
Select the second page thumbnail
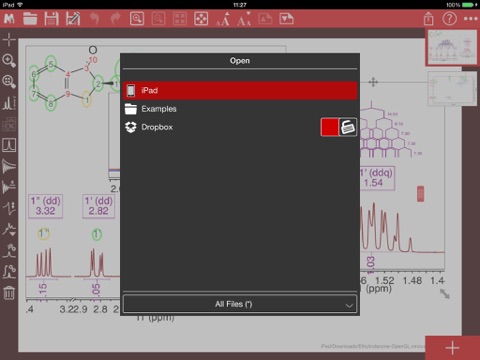pos(452,89)
